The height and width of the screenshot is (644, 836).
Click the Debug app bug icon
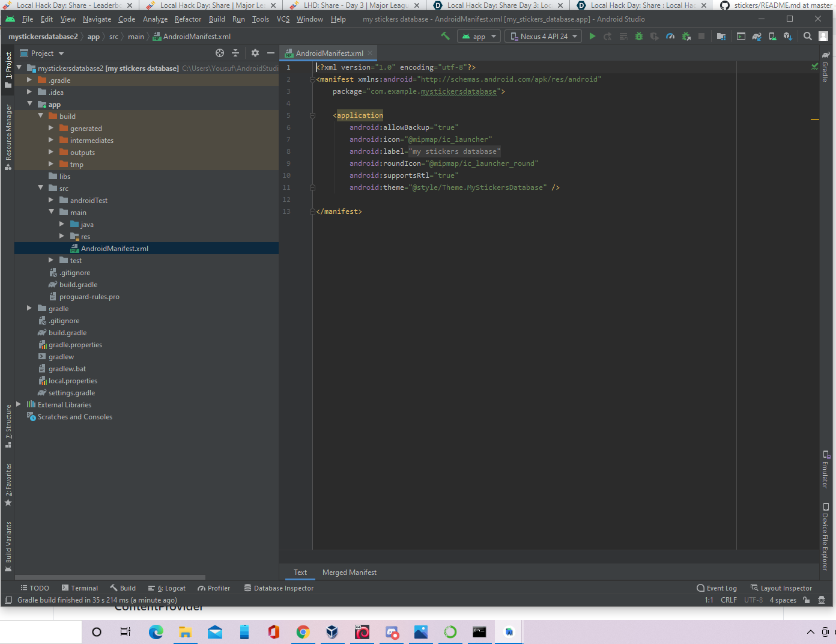click(639, 37)
